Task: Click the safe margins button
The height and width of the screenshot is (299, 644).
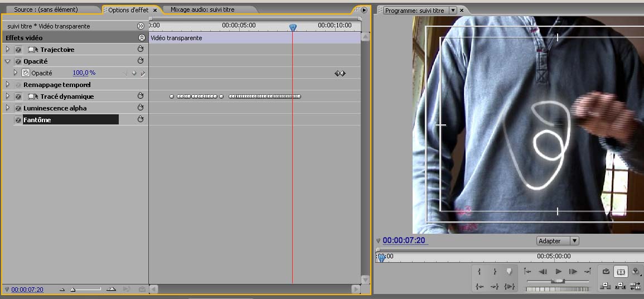Action: [x=620, y=272]
